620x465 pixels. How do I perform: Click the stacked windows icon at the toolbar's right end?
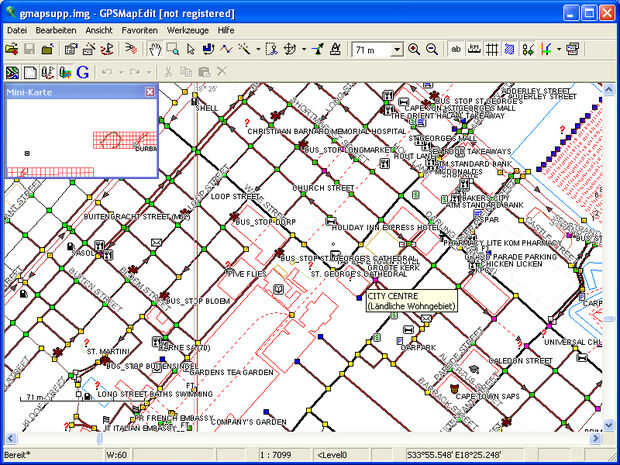pos(572,49)
